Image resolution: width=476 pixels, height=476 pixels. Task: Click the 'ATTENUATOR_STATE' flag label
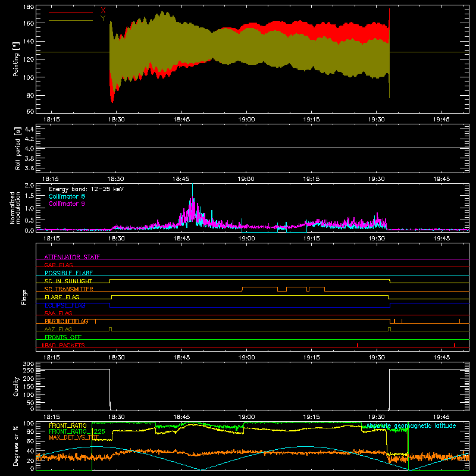click(x=72, y=257)
